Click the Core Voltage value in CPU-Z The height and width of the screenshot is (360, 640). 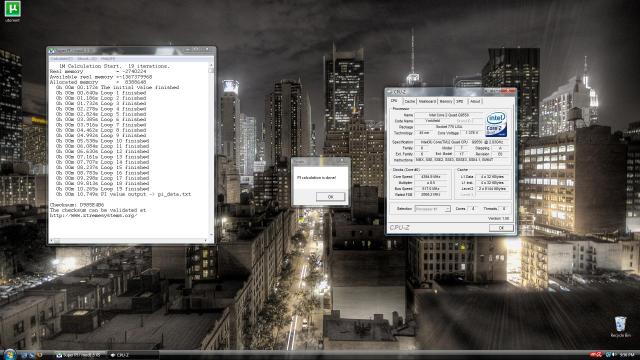point(471,133)
